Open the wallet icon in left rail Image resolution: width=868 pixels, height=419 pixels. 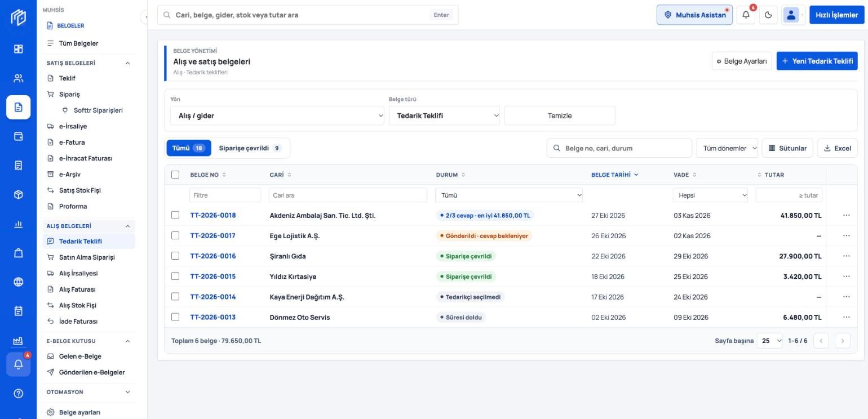pos(19,136)
